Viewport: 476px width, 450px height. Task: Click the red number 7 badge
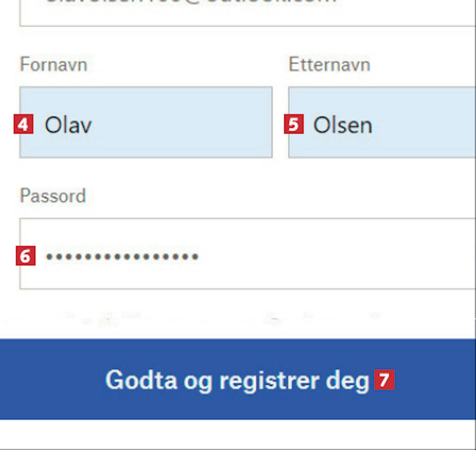[x=384, y=380]
